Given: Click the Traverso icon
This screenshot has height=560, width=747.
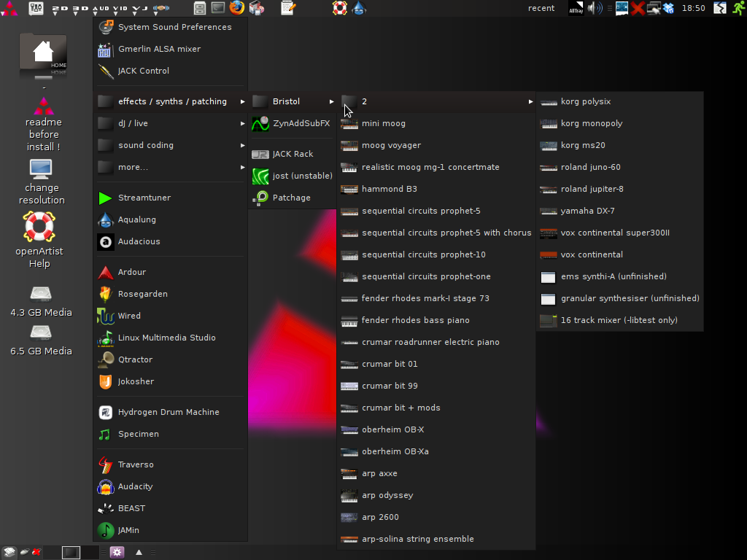Looking at the screenshot, I should click(105, 464).
